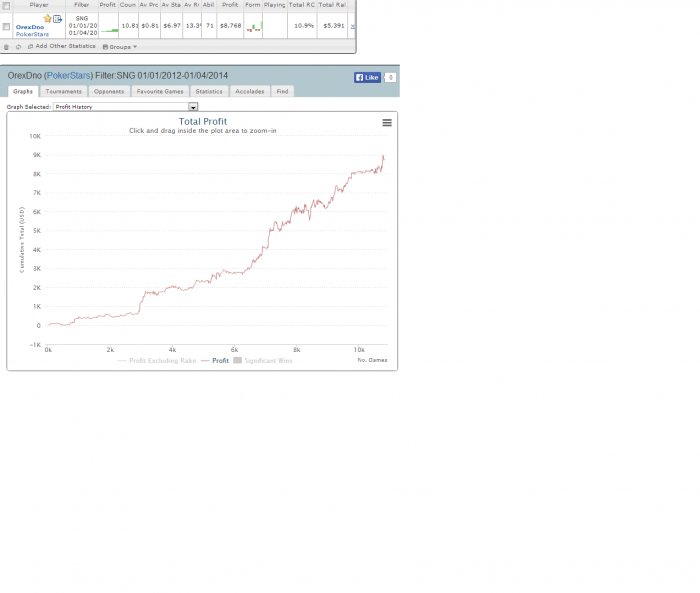Sort by the Playing column header
The width and height of the screenshot is (700, 593).
pos(275,4)
